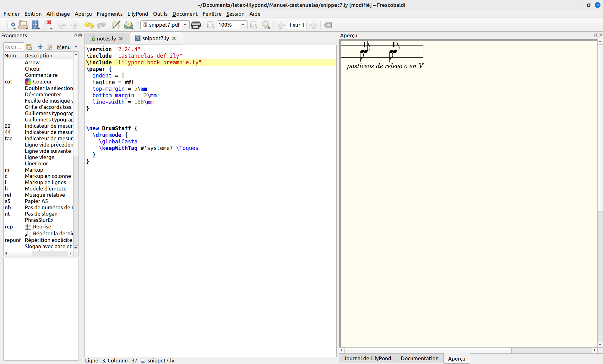Click the close document red X icon
Screen dimensions: 603x364
coord(48,25)
